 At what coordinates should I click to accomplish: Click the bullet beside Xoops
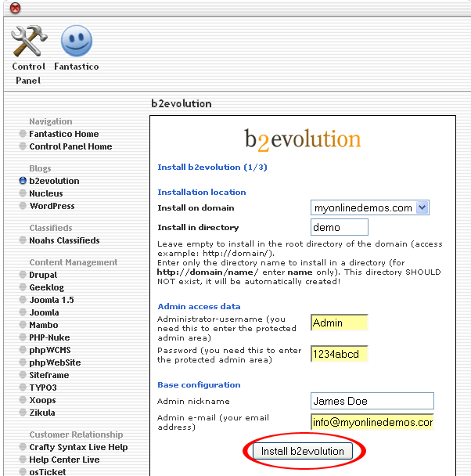click(x=23, y=400)
